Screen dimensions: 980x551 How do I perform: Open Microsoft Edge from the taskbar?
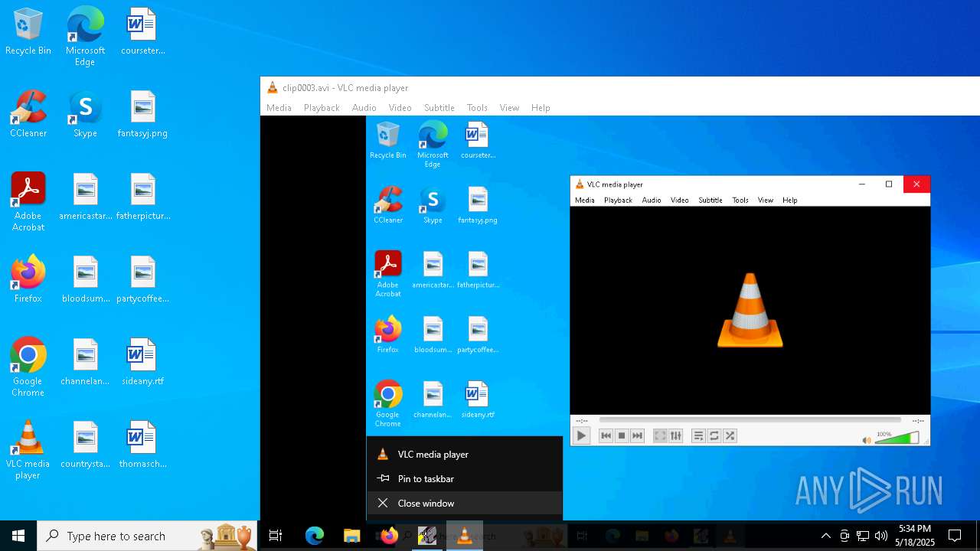pyautogui.click(x=315, y=536)
